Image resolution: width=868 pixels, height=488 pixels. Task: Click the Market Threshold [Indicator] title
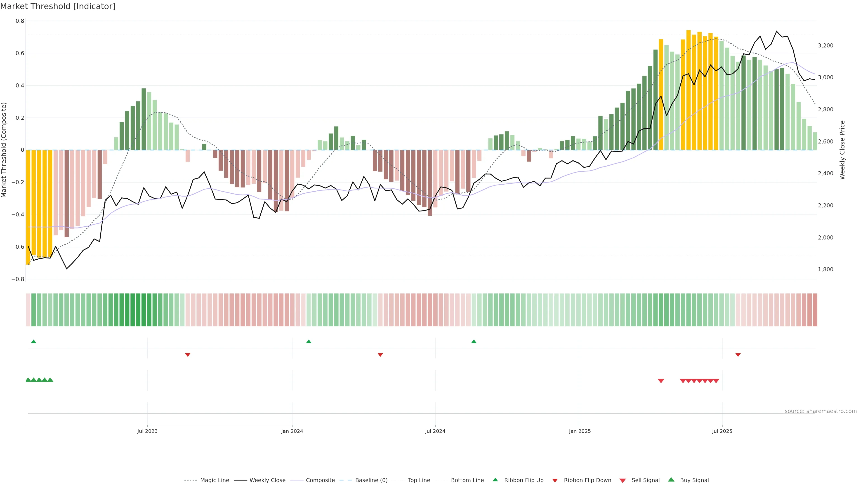(x=58, y=6)
